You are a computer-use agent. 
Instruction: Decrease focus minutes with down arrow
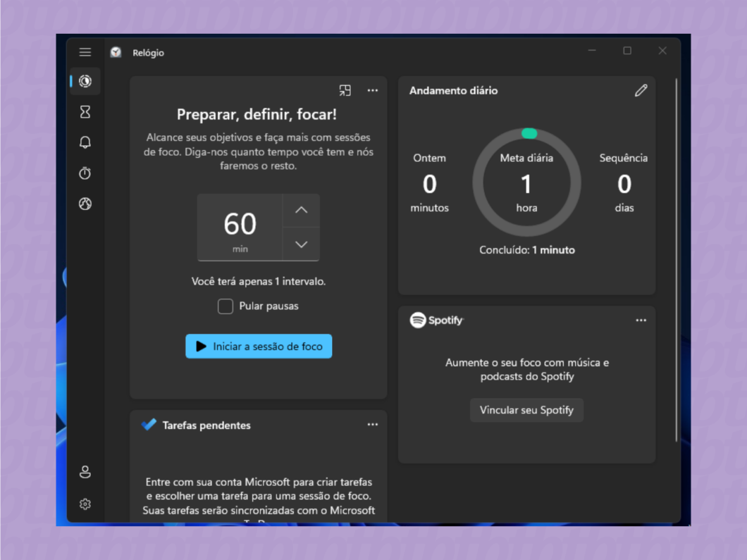pos(301,244)
